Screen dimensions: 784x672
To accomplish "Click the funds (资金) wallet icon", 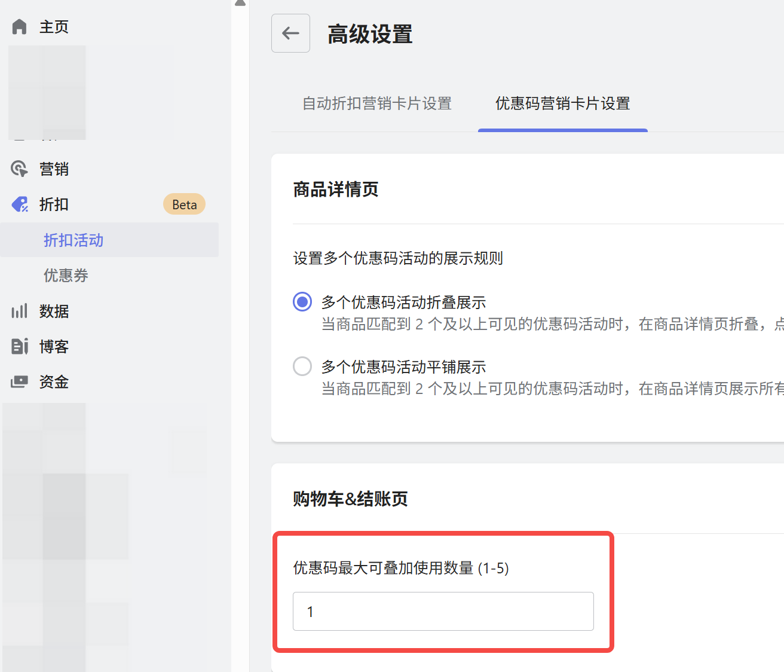I will point(20,381).
